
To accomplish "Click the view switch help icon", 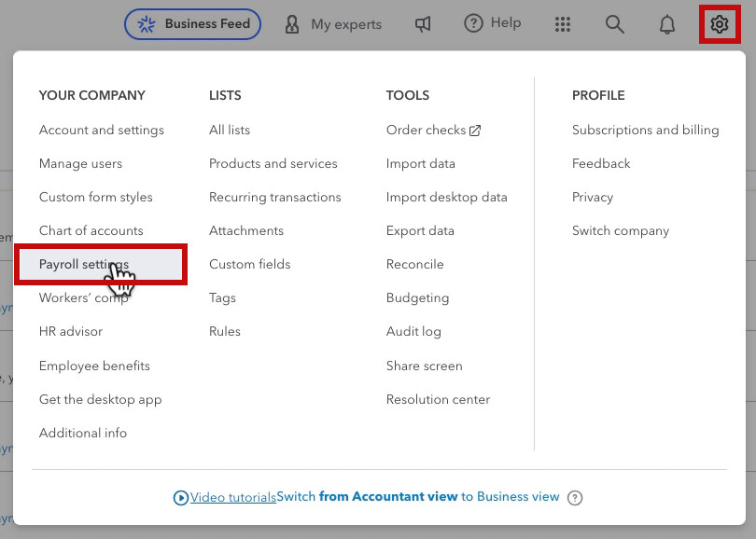I will (575, 498).
